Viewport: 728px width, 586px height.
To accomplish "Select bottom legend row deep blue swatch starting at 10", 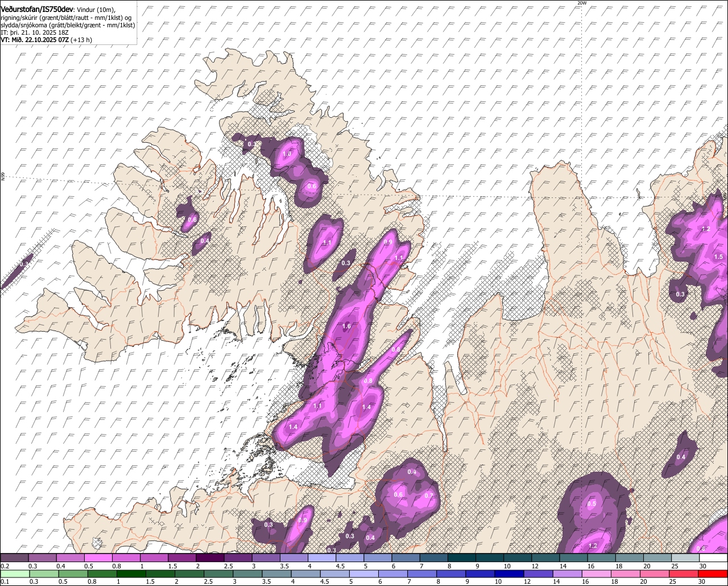I will click(x=510, y=573).
